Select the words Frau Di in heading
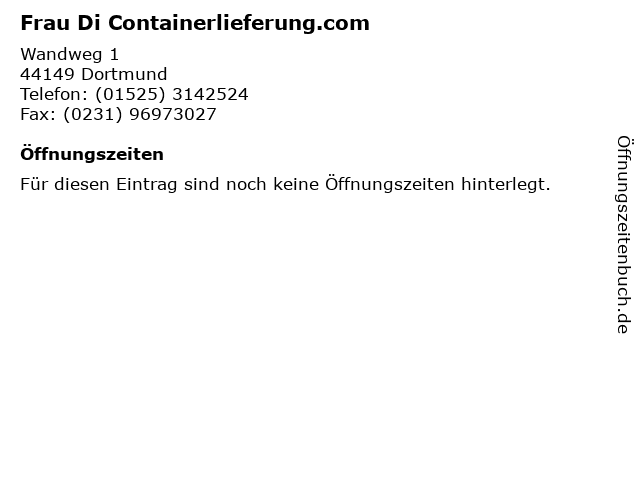Image resolution: width=640 pixels, height=480 pixels. coord(60,23)
